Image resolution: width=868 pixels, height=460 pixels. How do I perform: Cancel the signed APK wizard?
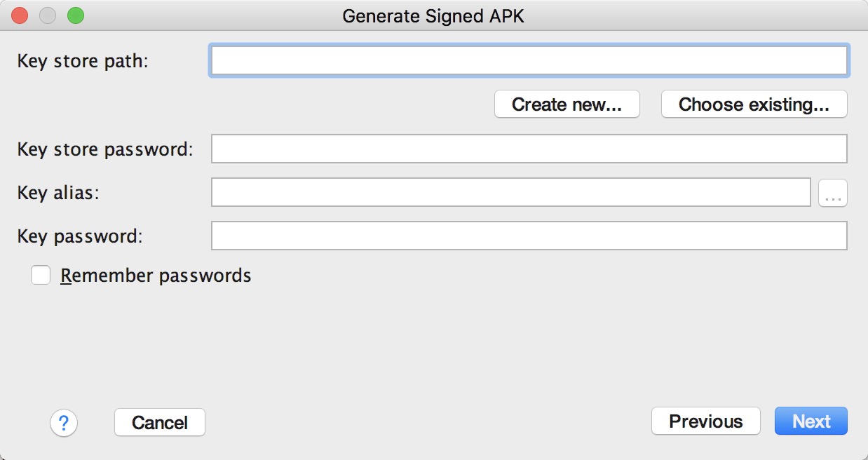(x=160, y=423)
